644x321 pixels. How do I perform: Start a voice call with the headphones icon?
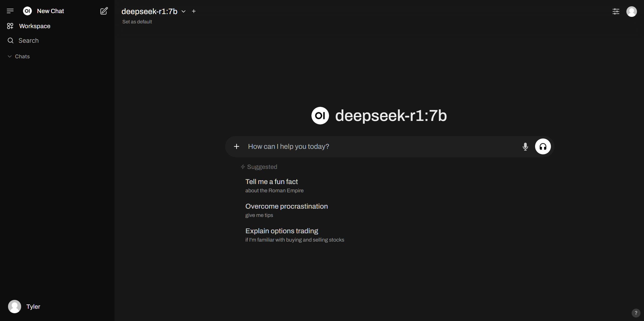point(543,146)
